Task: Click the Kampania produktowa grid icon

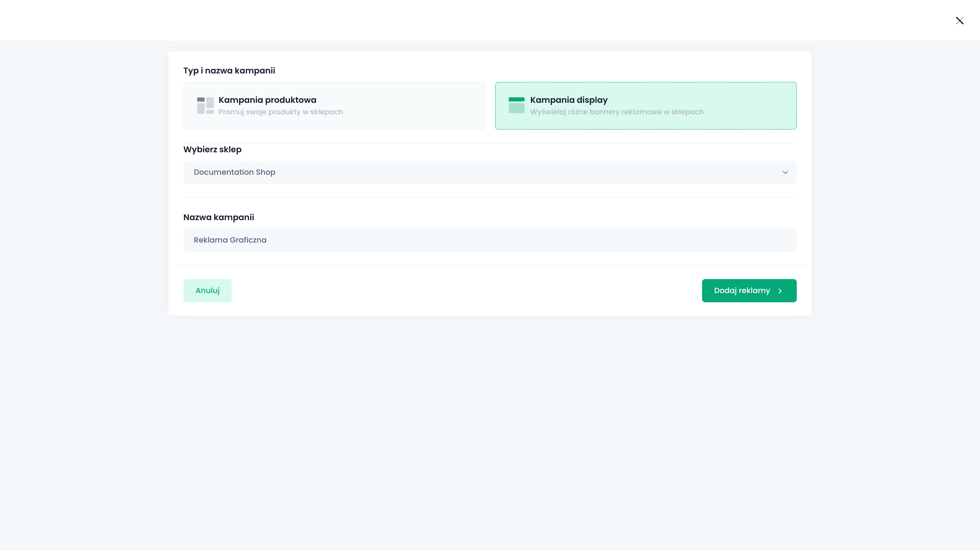Action: point(205,106)
